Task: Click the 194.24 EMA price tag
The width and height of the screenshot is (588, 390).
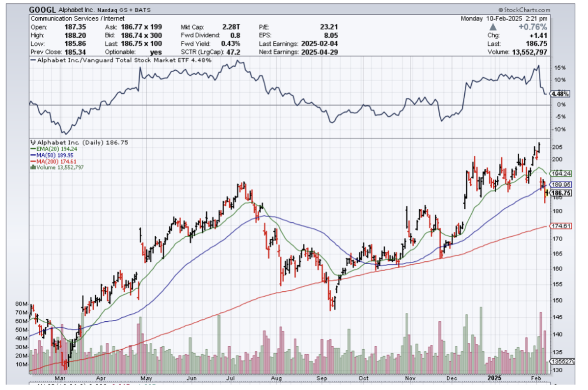Action: click(x=560, y=174)
